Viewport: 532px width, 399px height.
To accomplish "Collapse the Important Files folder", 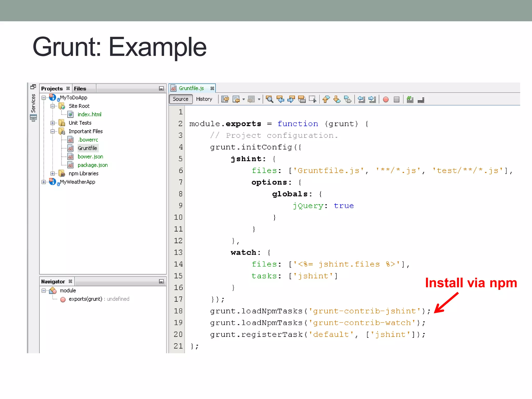I will [x=52, y=131].
